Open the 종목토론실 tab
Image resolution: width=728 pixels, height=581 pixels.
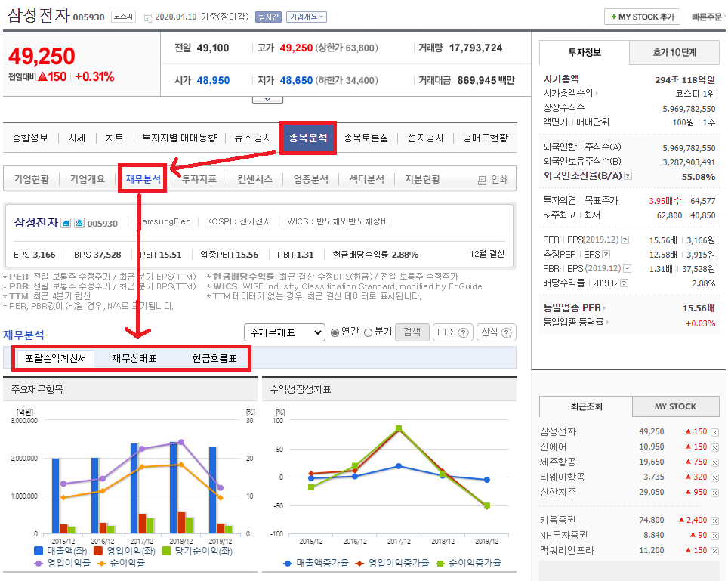click(x=366, y=138)
